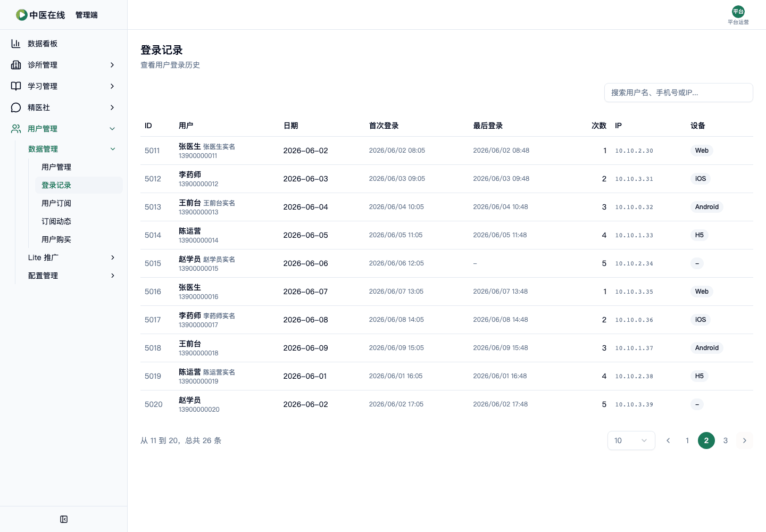The width and height of the screenshot is (766, 532).
Task: Expand the 学习管理 chevron
Action: click(x=112, y=86)
